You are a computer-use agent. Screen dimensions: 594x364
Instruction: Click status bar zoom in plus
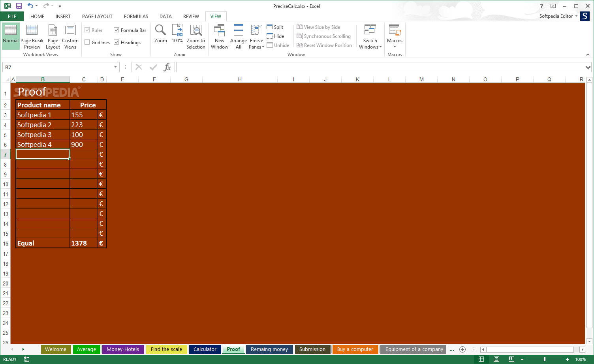point(568,359)
